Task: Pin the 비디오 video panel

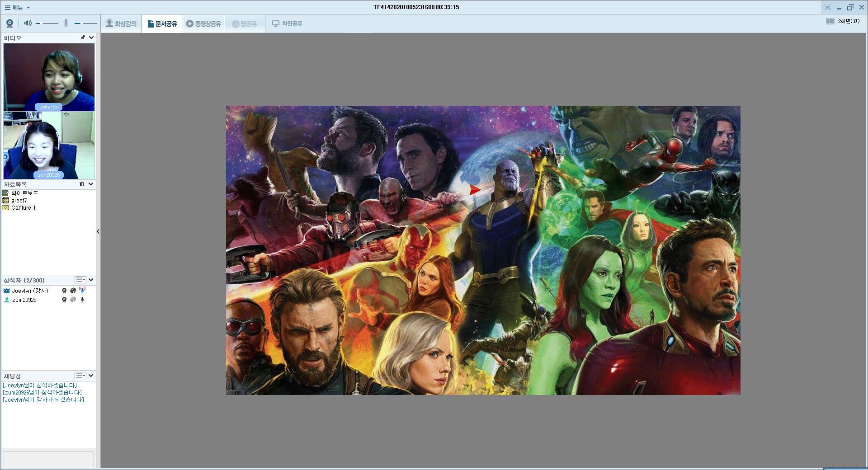Action: (x=83, y=38)
